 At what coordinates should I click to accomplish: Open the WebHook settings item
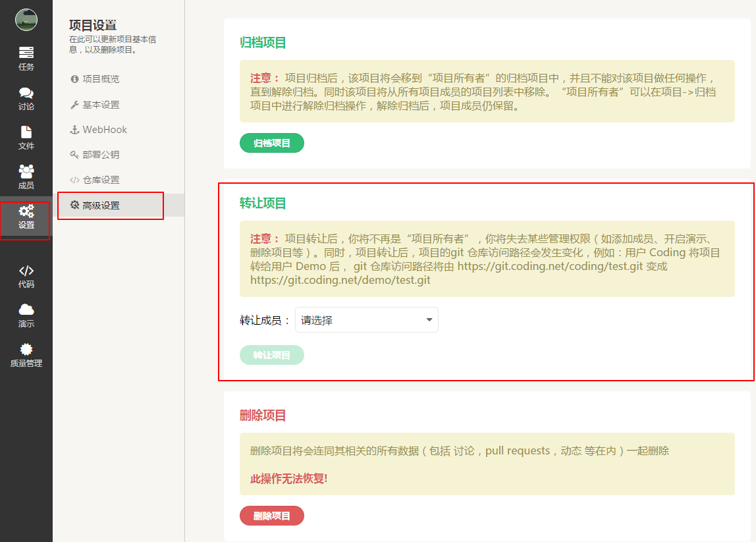point(104,130)
